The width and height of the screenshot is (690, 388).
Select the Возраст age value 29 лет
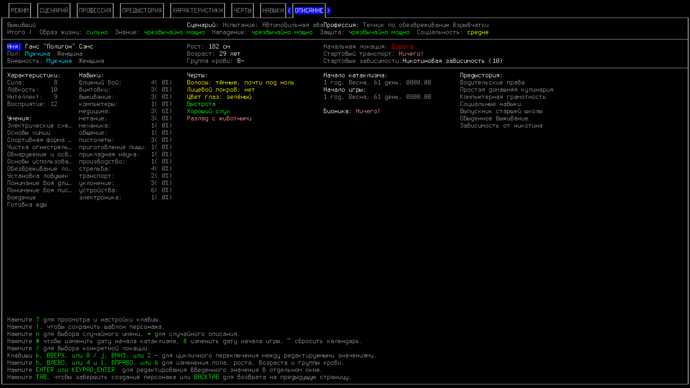pyautogui.click(x=230, y=54)
